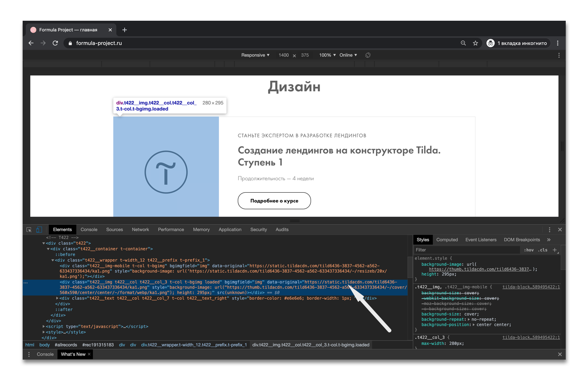This screenshot has height=380, width=588.
Task: Open the Sources tab
Action: click(114, 230)
